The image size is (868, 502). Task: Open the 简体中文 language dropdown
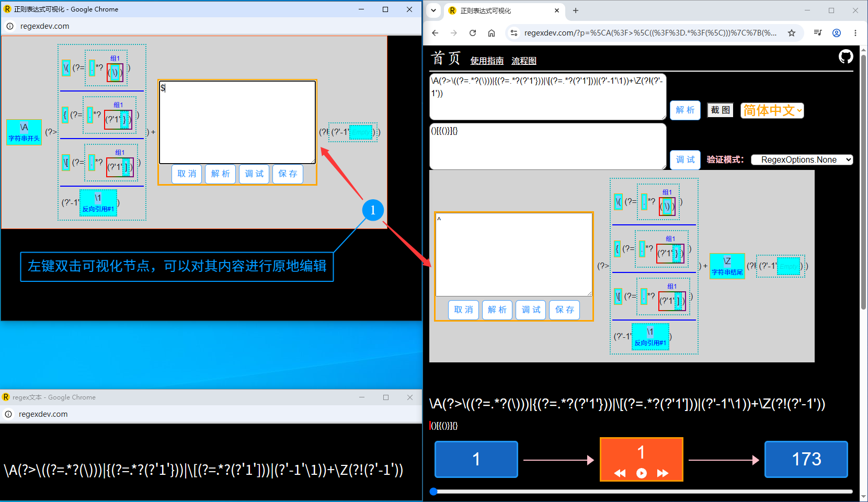tap(772, 110)
